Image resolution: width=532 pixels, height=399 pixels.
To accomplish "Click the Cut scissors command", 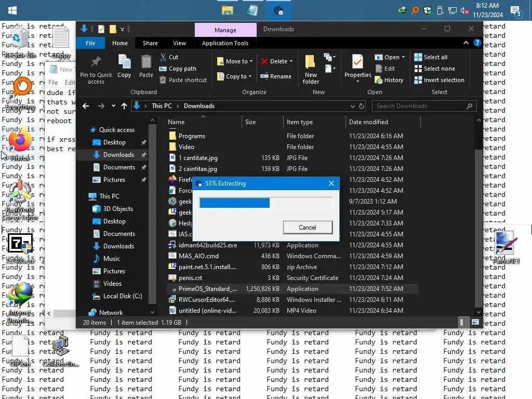I will [x=169, y=57].
